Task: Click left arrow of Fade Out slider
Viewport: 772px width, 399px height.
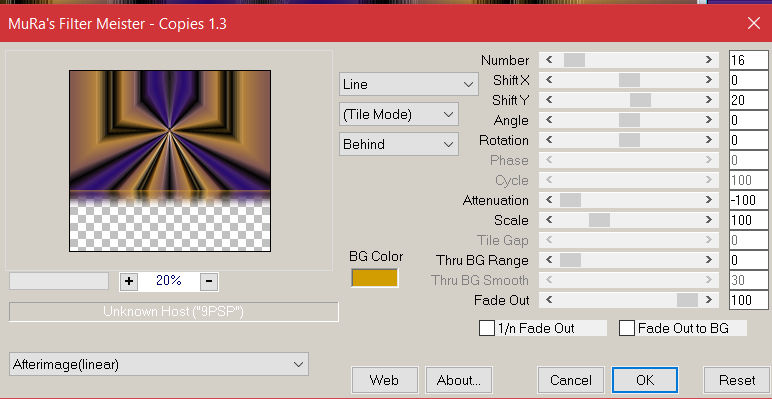Action: click(x=549, y=300)
